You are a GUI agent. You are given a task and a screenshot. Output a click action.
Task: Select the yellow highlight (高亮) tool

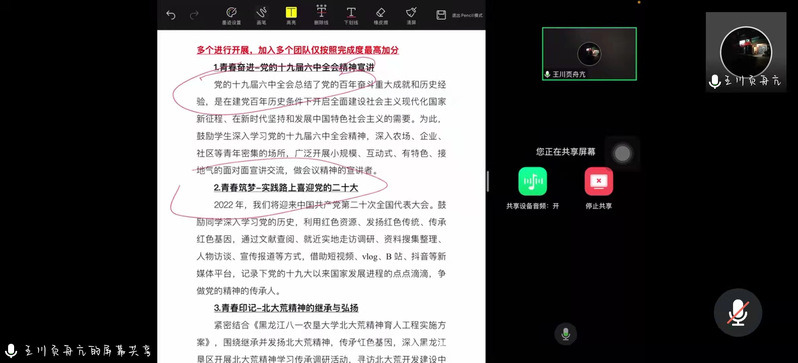[x=291, y=15]
